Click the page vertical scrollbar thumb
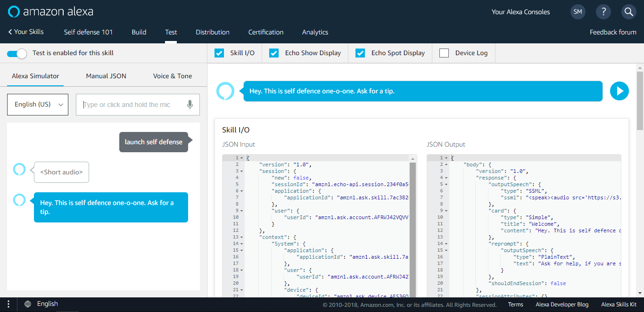The width and height of the screenshot is (644, 312). [x=640, y=101]
